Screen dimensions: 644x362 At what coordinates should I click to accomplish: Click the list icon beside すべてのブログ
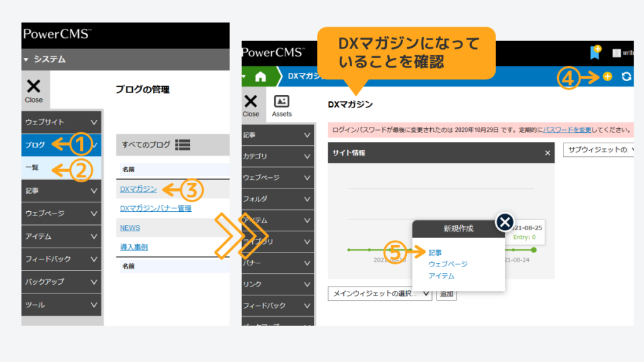point(183,145)
